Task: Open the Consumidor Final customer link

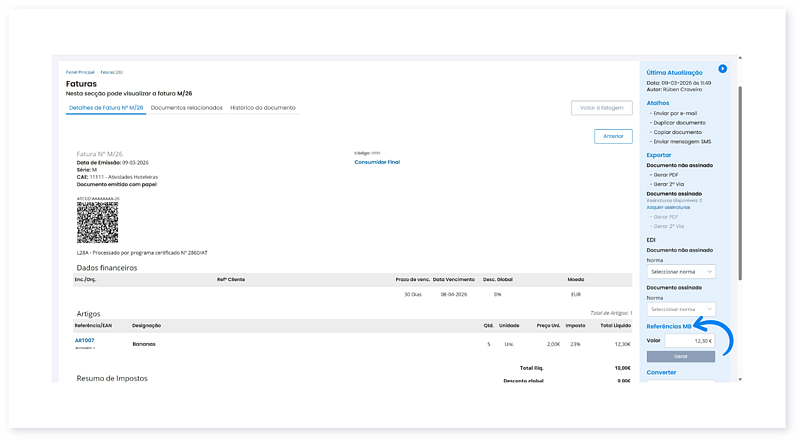Action: (x=377, y=161)
